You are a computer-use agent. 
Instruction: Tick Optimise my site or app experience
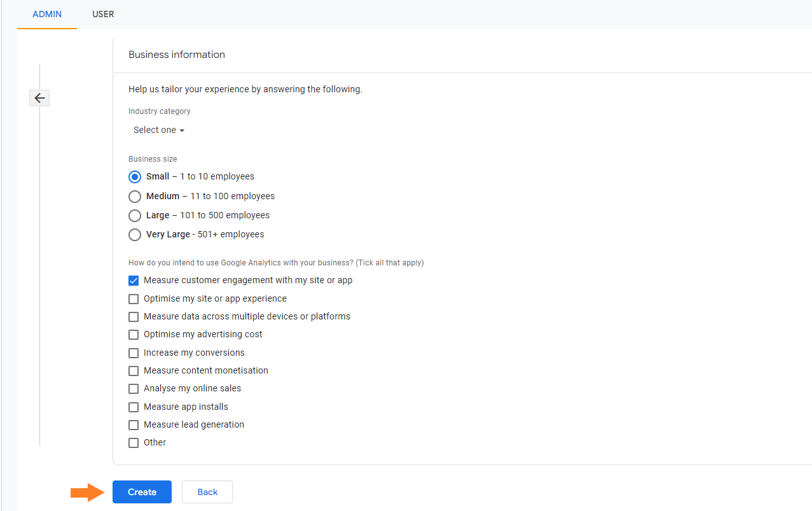point(134,299)
